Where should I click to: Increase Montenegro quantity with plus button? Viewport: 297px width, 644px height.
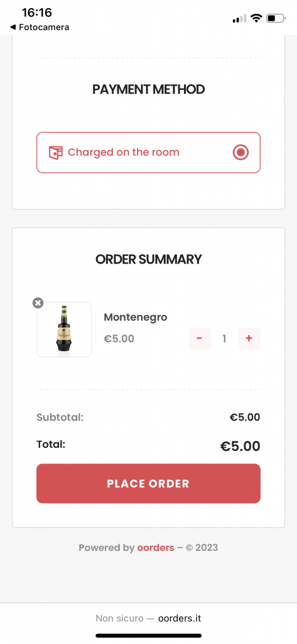(249, 338)
